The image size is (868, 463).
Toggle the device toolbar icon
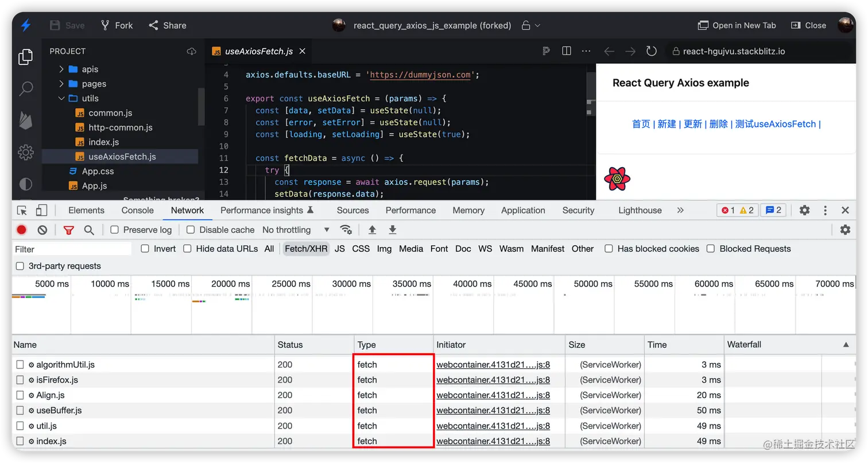[x=41, y=210]
